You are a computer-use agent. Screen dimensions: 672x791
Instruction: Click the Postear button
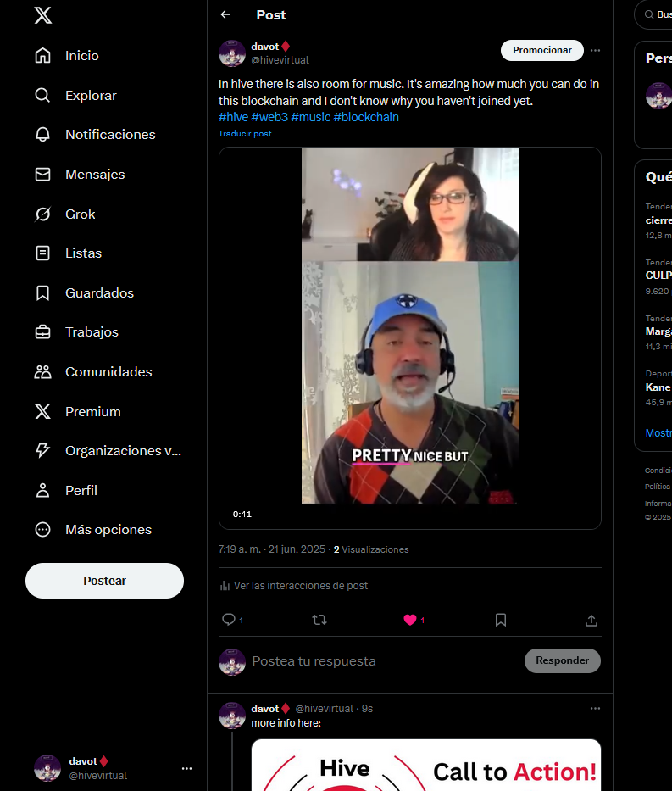104,581
